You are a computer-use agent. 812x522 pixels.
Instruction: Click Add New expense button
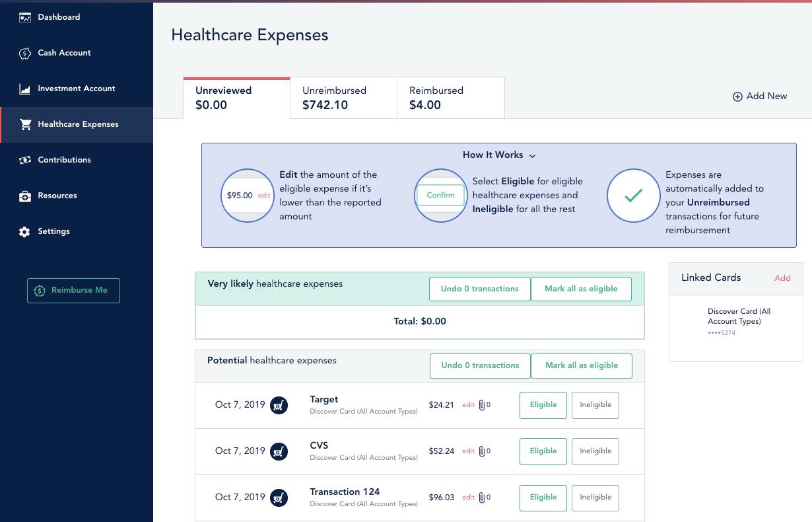point(760,96)
